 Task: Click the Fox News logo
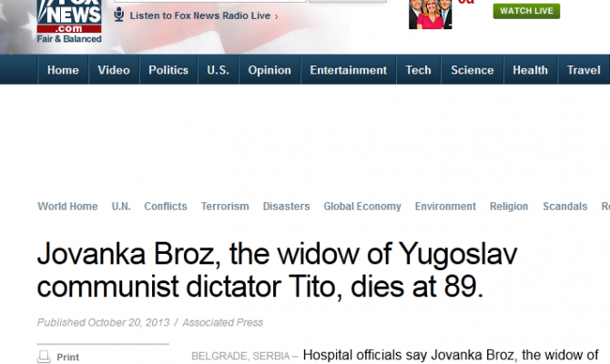[x=69, y=22]
